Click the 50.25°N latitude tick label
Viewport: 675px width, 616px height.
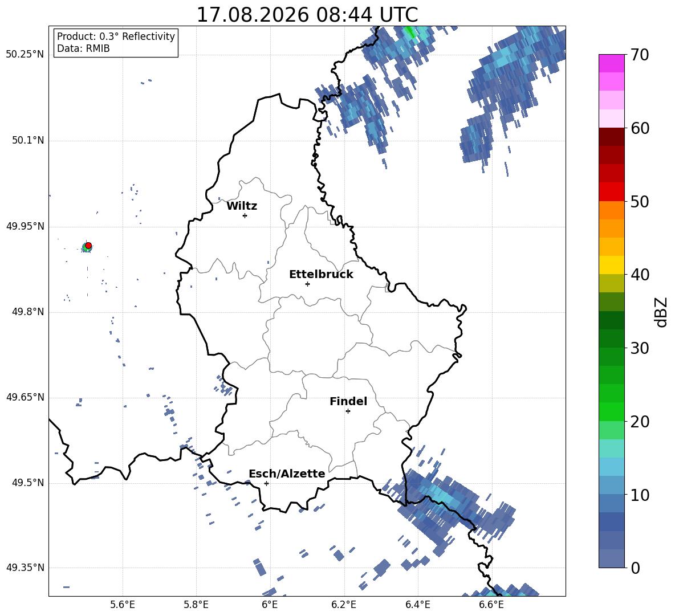point(25,55)
